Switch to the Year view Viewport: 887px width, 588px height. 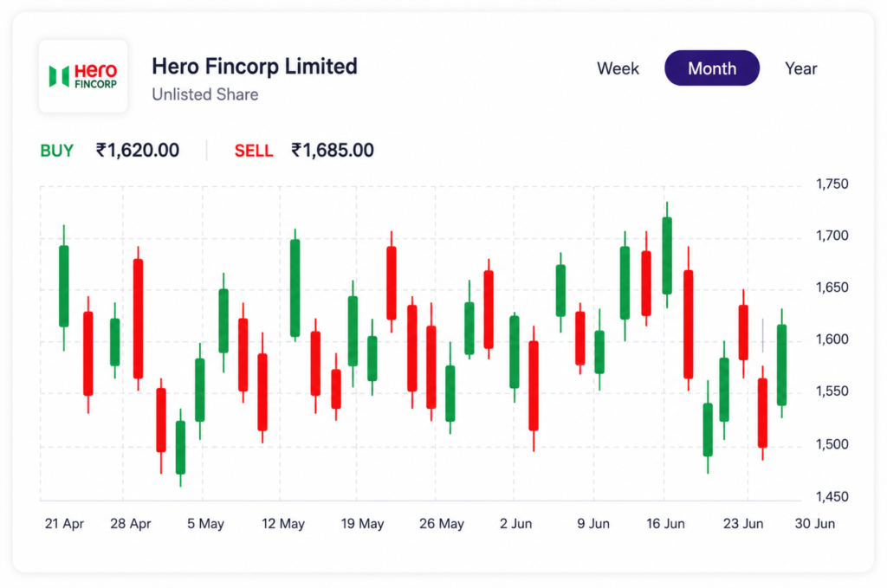click(800, 68)
